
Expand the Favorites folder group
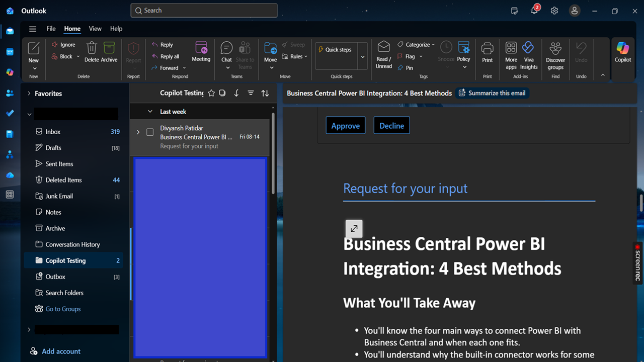coord(29,94)
